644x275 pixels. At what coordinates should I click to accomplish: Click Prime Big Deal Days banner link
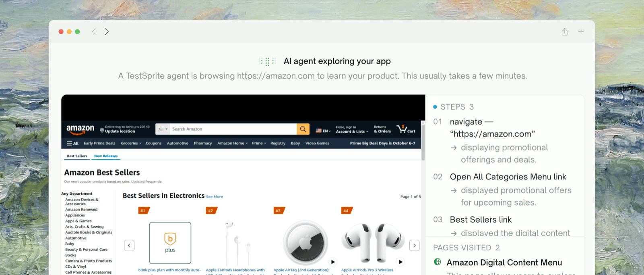382,143
